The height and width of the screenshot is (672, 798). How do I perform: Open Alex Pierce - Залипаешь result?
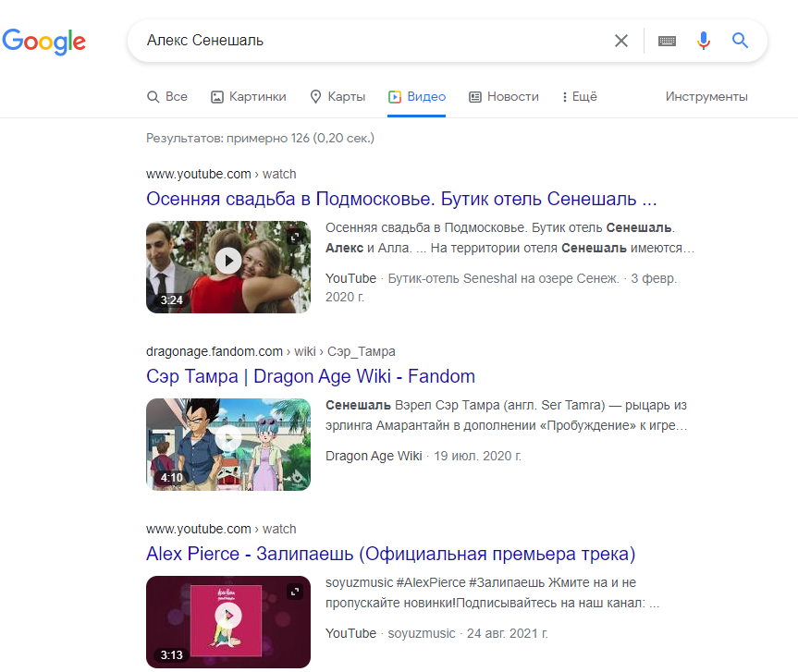point(391,554)
